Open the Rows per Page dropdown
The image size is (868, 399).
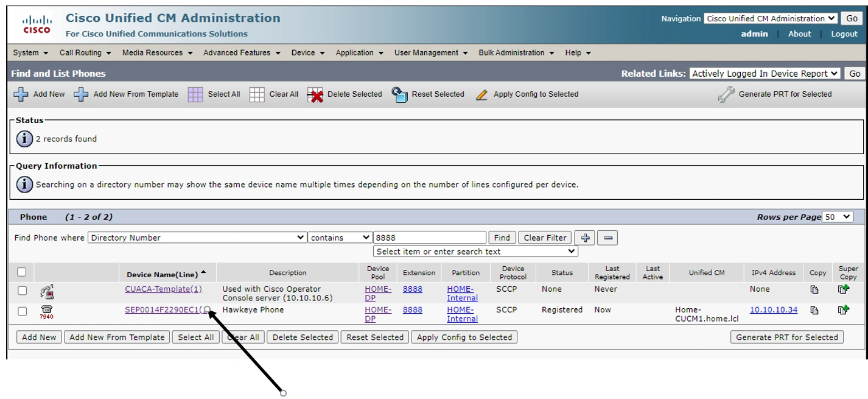click(x=838, y=217)
